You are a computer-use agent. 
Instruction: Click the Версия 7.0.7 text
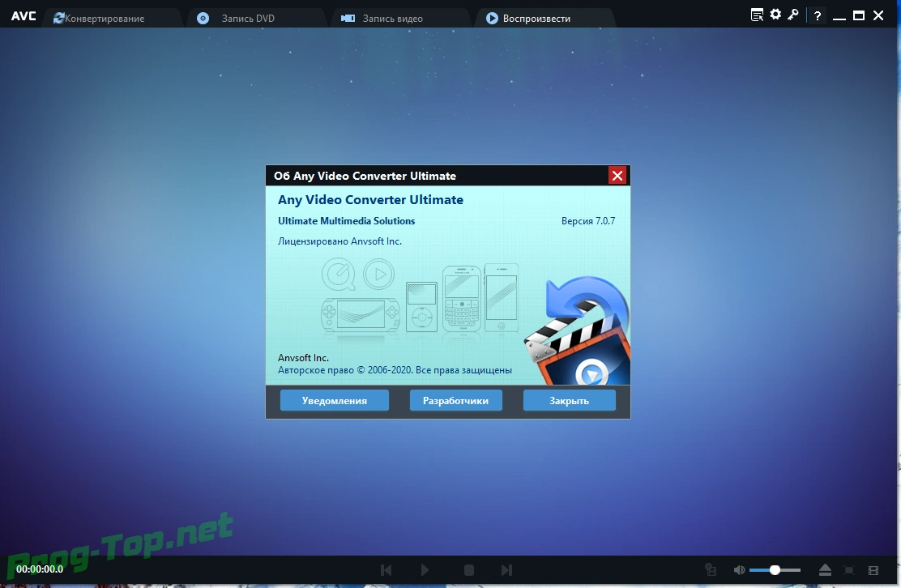pyautogui.click(x=587, y=221)
